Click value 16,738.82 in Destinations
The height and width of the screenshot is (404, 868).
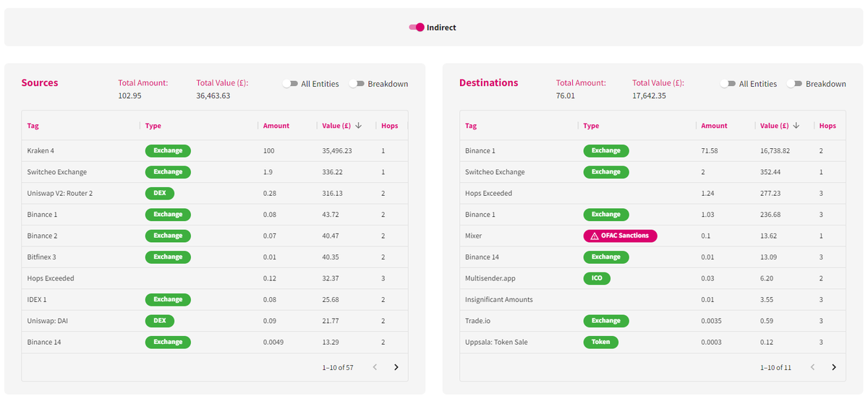click(775, 151)
